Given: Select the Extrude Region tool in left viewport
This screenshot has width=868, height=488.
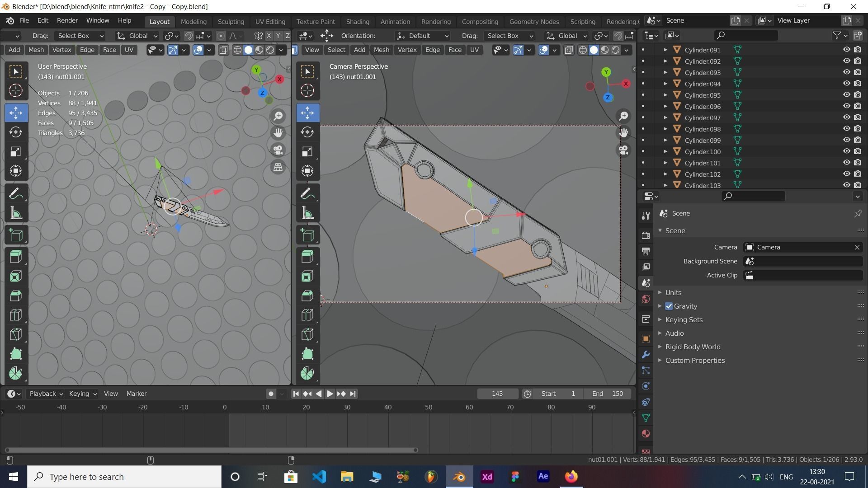Looking at the screenshot, I should (16, 257).
